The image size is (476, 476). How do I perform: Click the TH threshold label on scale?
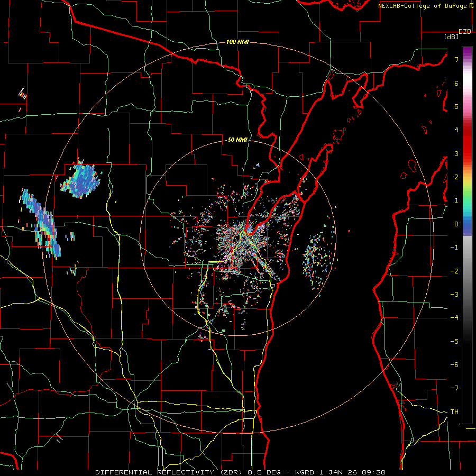click(x=454, y=412)
